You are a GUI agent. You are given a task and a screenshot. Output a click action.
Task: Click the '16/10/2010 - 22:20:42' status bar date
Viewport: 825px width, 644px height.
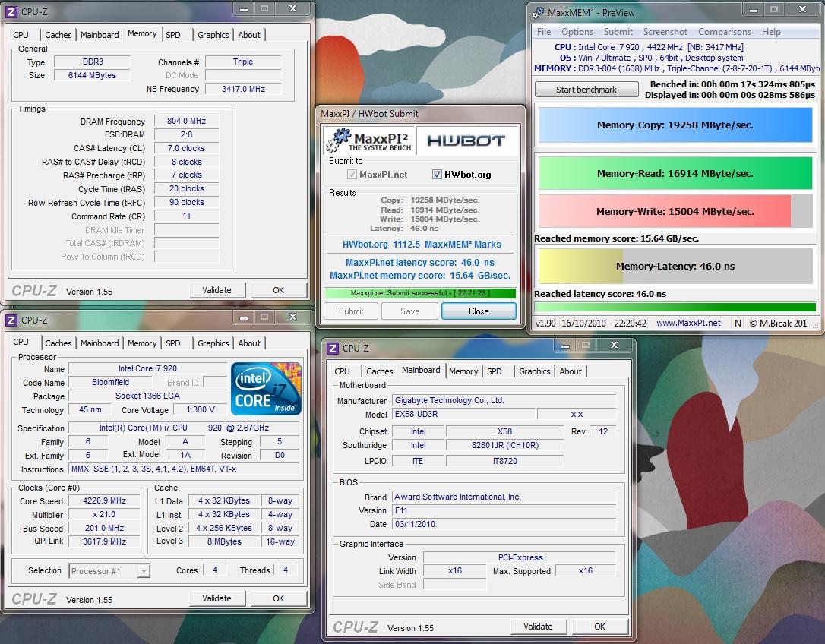(603, 323)
